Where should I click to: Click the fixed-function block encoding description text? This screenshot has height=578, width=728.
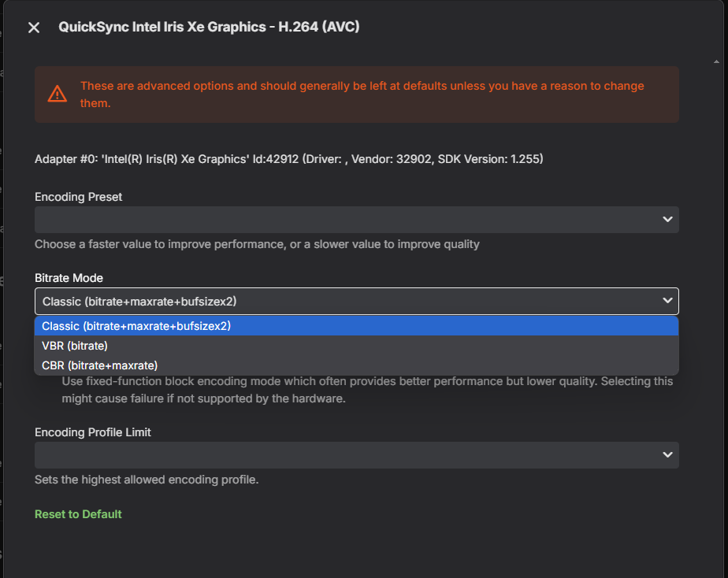tap(367, 389)
